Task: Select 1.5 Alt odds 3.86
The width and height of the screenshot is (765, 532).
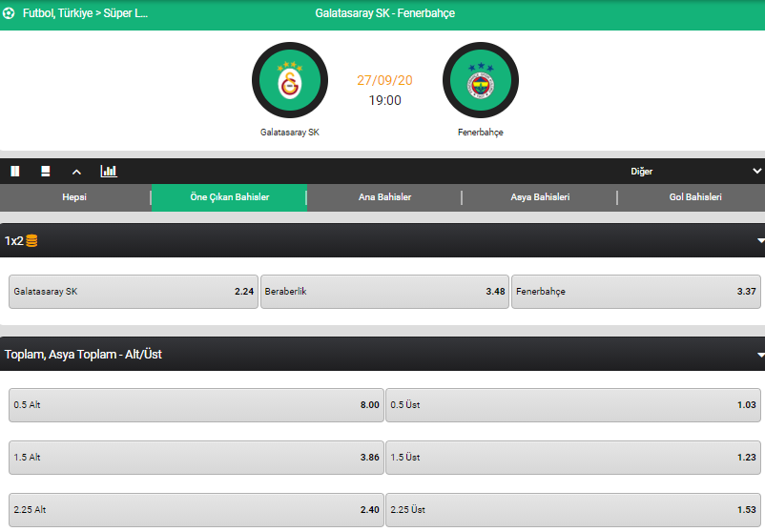Action: point(196,458)
